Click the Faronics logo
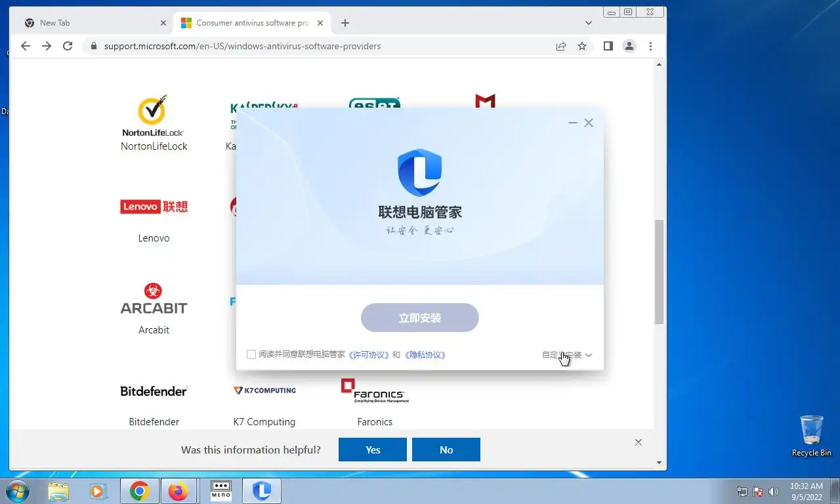This screenshot has width=840, height=504. tap(375, 390)
